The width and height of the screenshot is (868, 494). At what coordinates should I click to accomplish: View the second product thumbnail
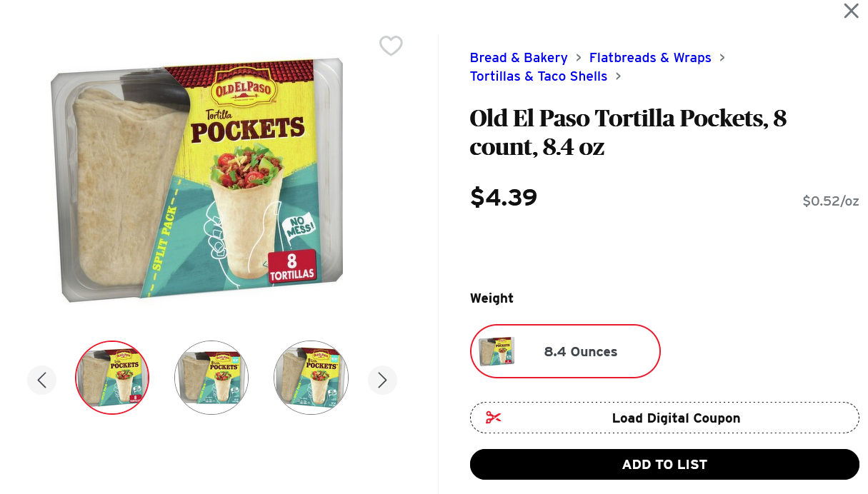pyautogui.click(x=211, y=378)
